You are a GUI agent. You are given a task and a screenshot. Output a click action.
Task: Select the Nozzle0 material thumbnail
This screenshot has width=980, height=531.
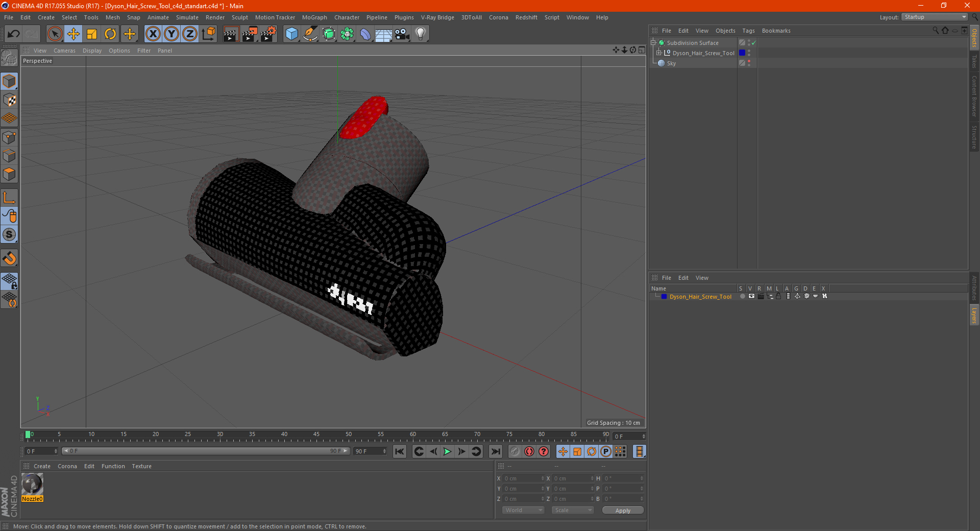coord(32,484)
